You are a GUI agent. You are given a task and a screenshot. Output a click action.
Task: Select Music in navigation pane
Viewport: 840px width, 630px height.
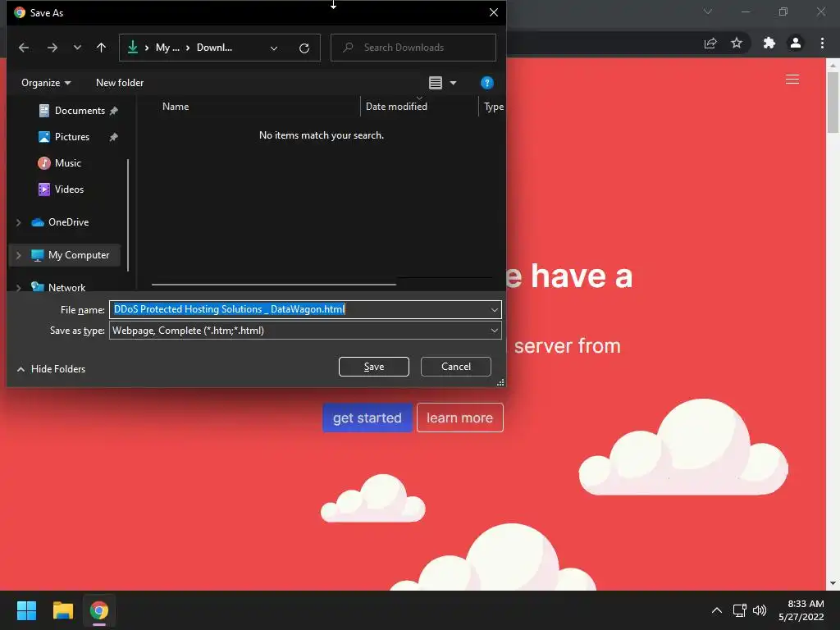pyautogui.click(x=67, y=163)
